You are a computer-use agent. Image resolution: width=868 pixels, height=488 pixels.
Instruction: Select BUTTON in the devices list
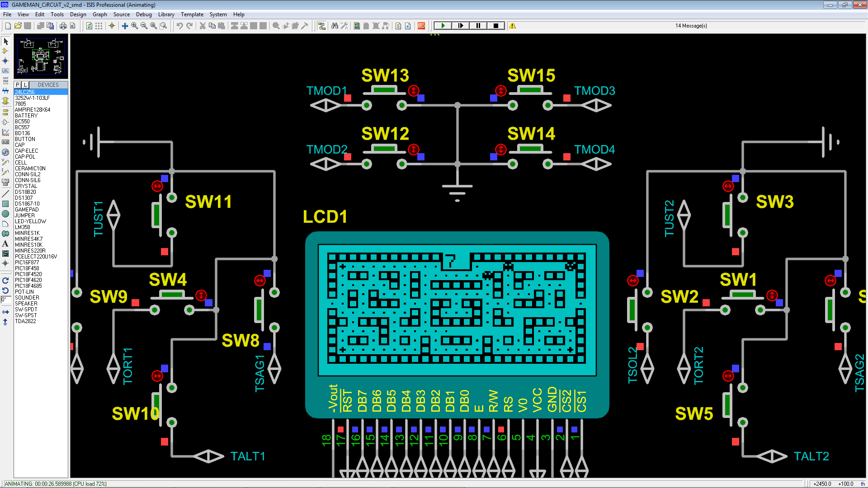[25, 139]
